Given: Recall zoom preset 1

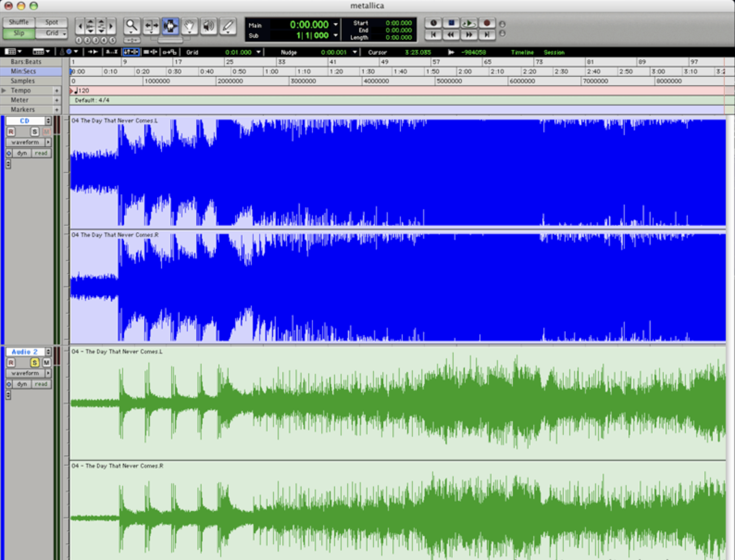Looking at the screenshot, I should [x=79, y=40].
